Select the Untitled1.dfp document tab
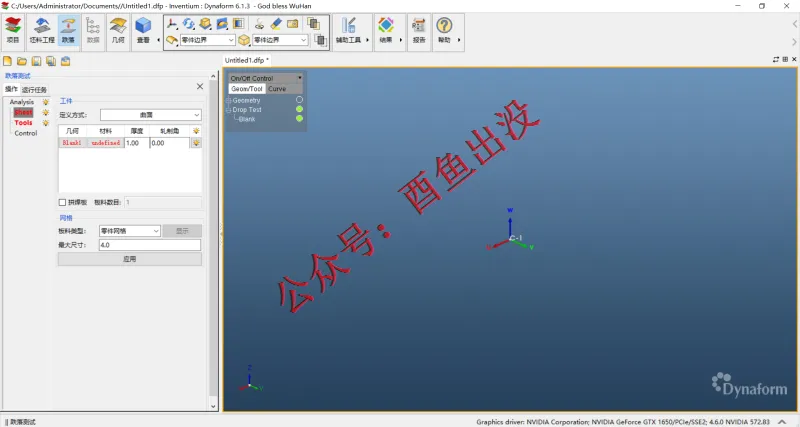Image resolution: width=800 pixels, height=427 pixels. click(247, 60)
